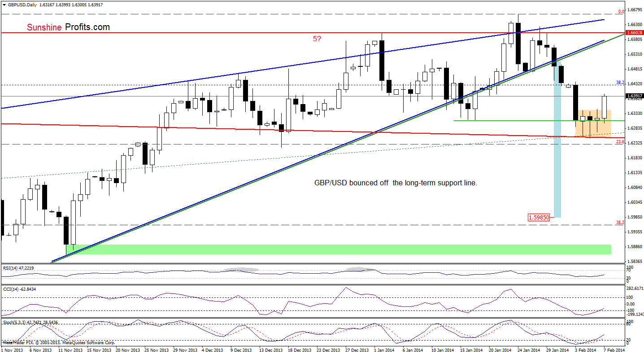Screen dimensions: 644x354
Task: Click the current price tag 1.63917
Action: point(634,96)
